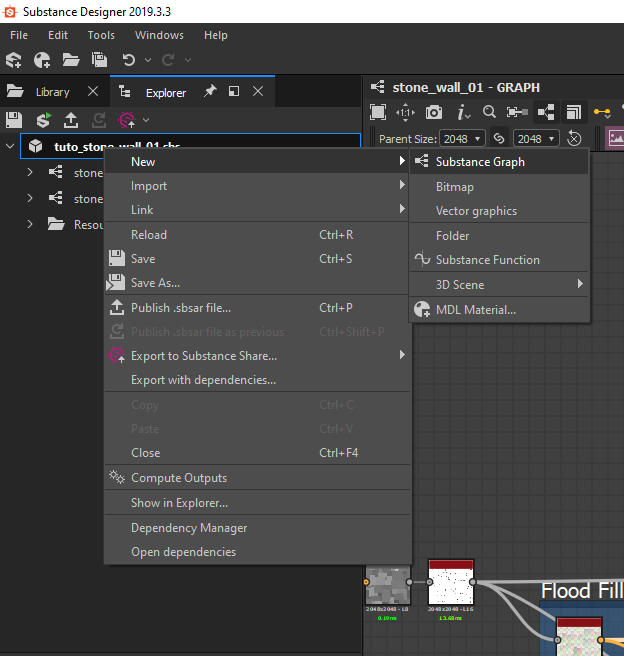Expand the Link submenu
Image resolution: width=624 pixels, height=656 pixels.
[257, 210]
